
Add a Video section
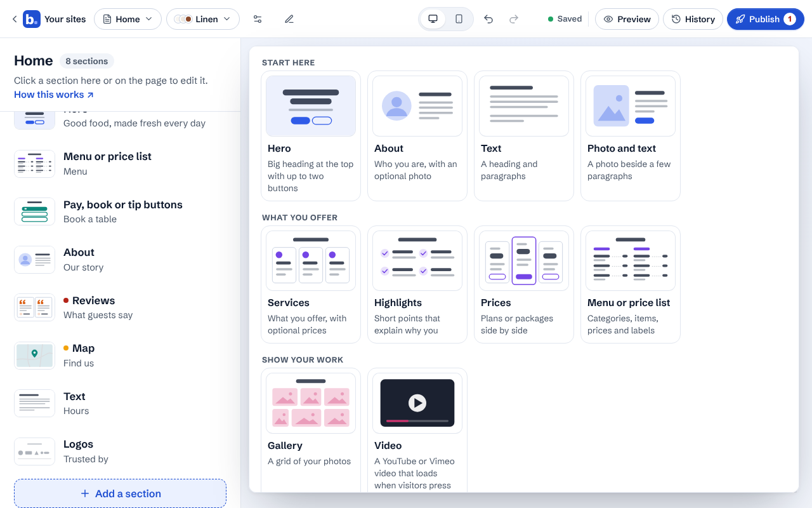pyautogui.click(x=417, y=430)
